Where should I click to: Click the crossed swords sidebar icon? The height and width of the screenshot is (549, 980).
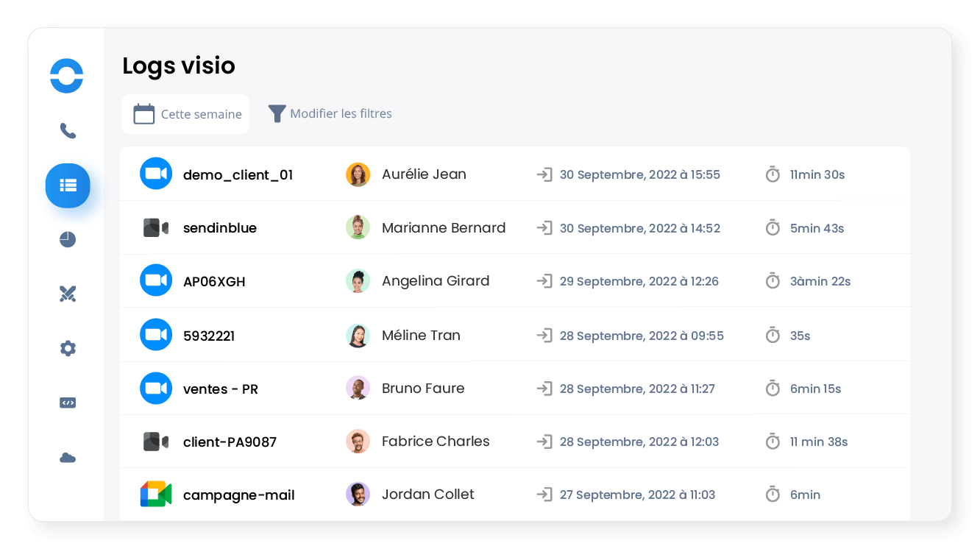[68, 294]
